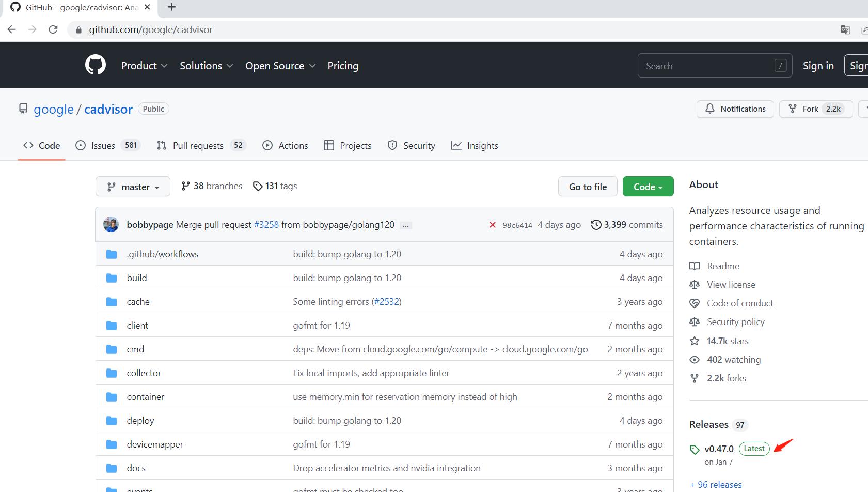Open the cadvisor repository name link
868x492 pixels.
tap(108, 109)
